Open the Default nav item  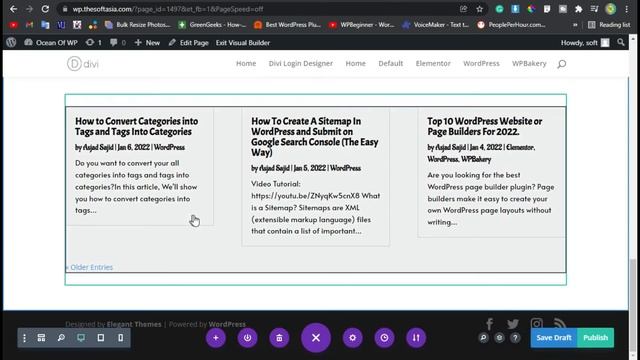point(391,63)
